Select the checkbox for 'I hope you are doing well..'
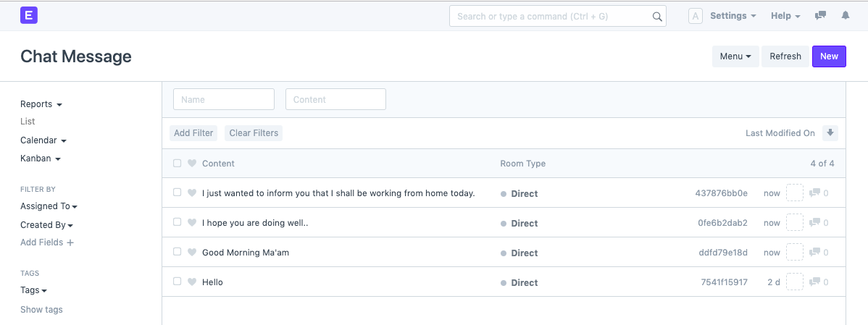 click(x=178, y=223)
